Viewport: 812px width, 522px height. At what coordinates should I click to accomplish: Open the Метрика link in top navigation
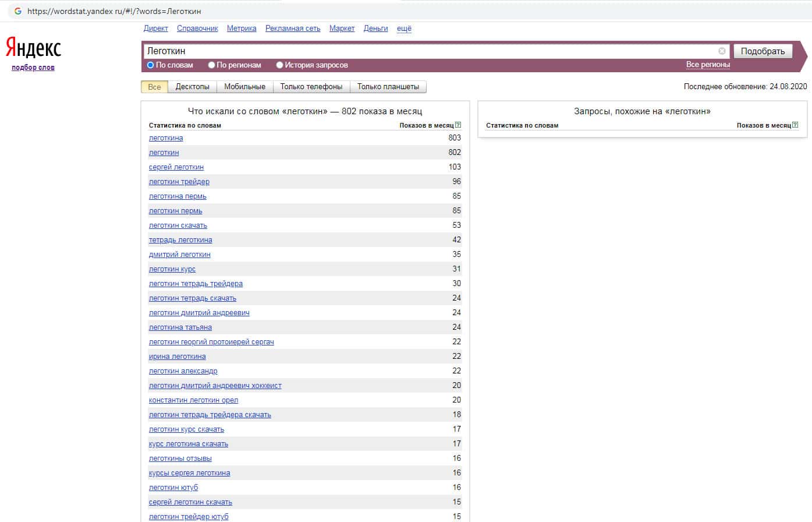pyautogui.click(x=242, y=29)
